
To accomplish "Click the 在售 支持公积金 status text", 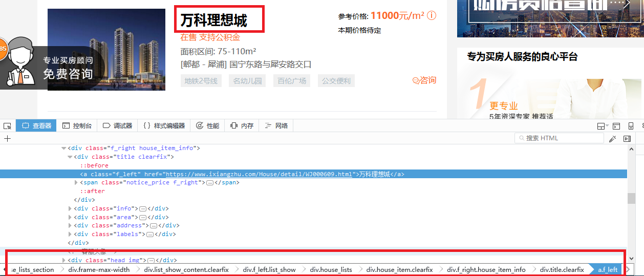I will point(210,37).
